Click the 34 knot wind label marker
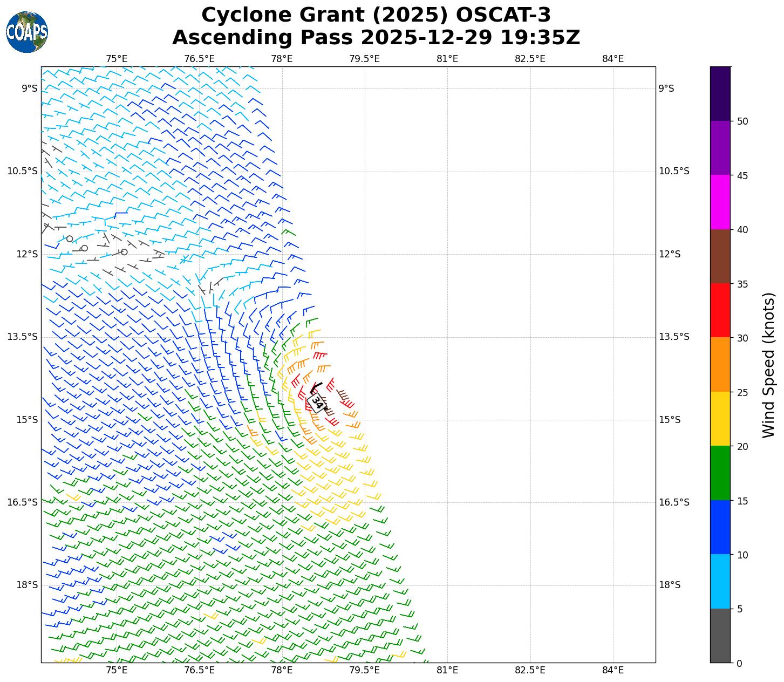The height and width of the screenshot is (682, 784). pyautogui.click(x=317, y=403)
